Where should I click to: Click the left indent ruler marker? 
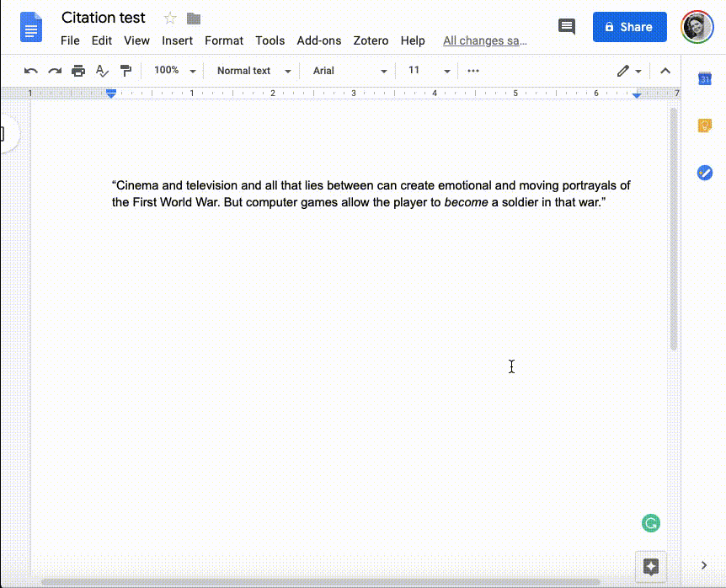(110, 93)
